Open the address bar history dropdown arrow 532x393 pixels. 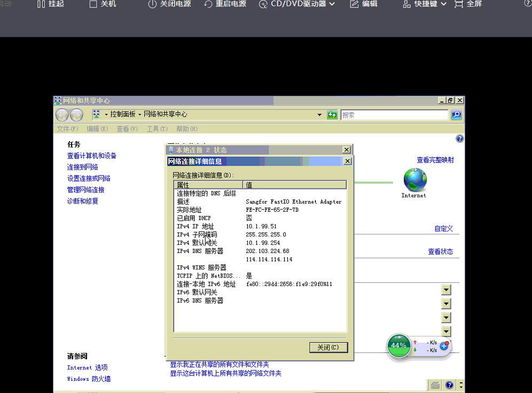[319, 115]
